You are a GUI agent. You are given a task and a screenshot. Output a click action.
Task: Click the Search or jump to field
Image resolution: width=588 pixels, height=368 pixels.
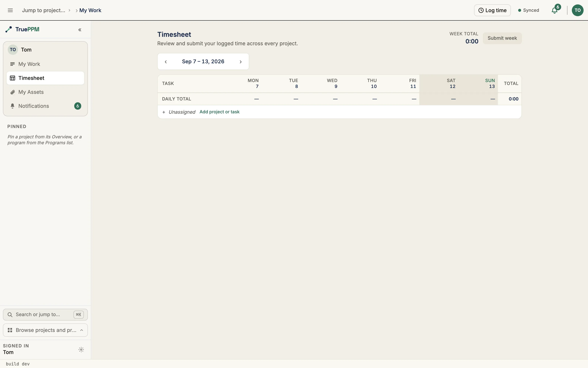pyautogui.click(x=45, y=314)
